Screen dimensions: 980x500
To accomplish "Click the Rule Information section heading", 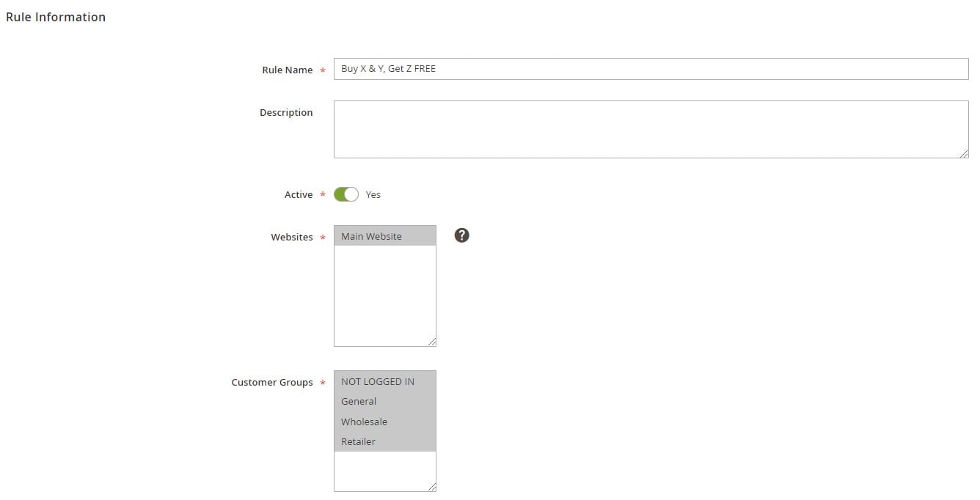I will point(56,17).
